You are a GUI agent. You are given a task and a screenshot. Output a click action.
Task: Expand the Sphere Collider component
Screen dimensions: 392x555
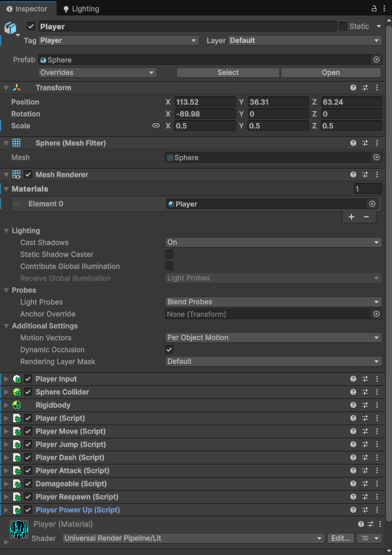(7, 392)
